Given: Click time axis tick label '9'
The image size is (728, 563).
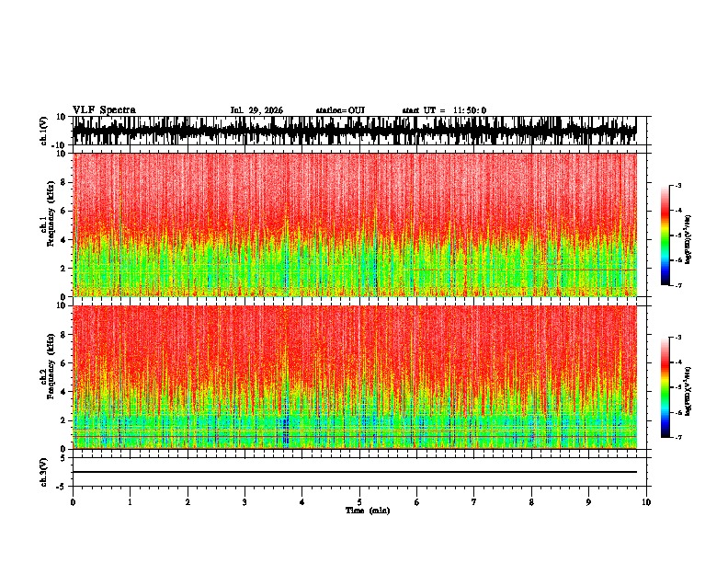Looking at the screenshot, I should click(588, 502).
